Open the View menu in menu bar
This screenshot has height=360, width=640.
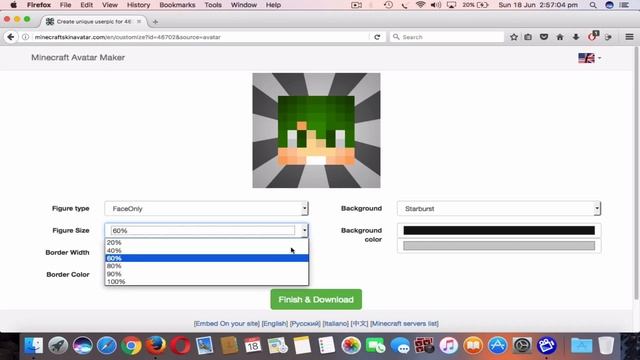110,5
